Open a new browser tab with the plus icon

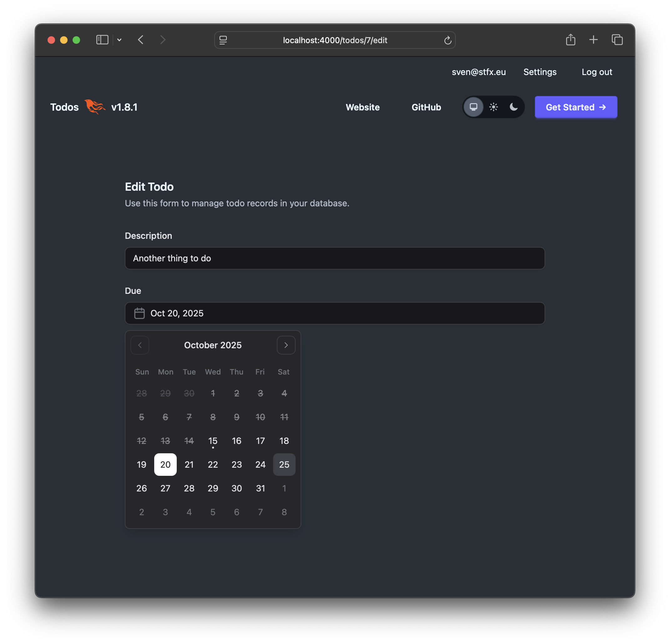593,40
